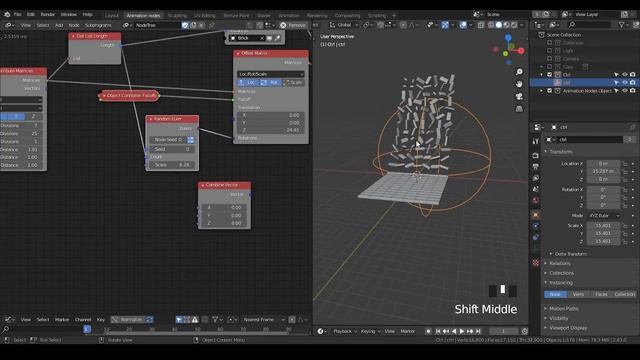Select rendered viewport shading mode
The height and width of the screenshot is (360, 640).
click(514, 25)
